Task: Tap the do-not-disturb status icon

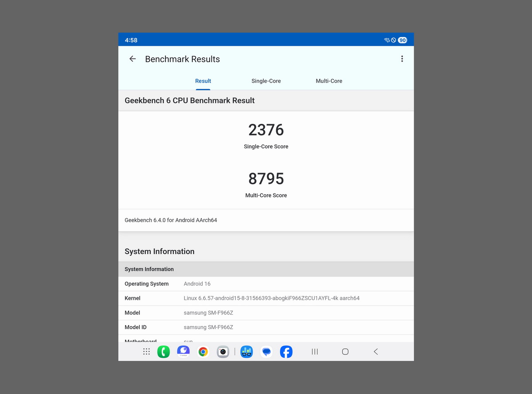Action: point(393,40)
